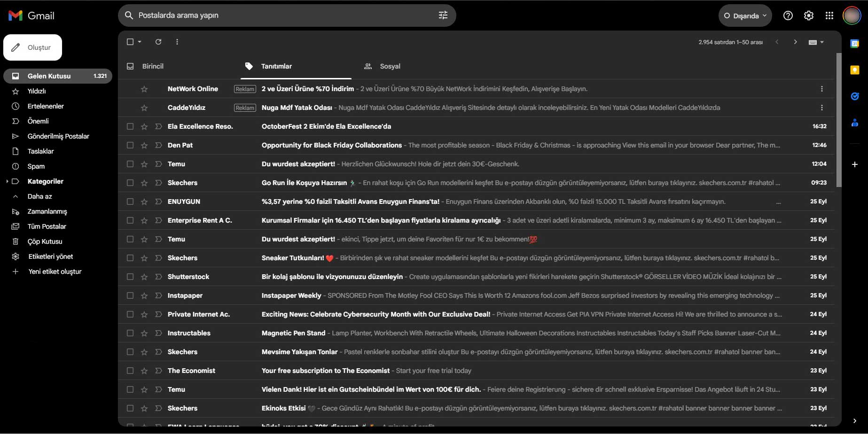Open CaddeYıldız ad options menu
The image size is (868, 434).
pyautogui.click(x=821, y=108)
